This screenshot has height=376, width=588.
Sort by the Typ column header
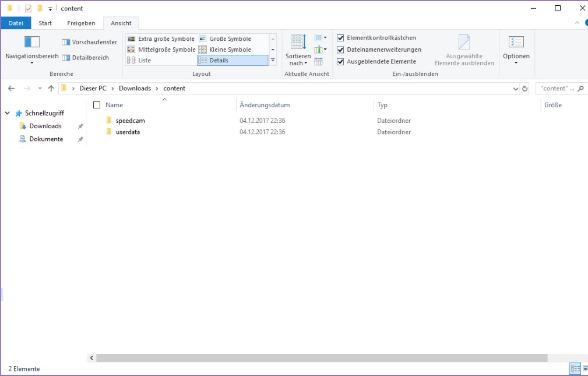coord(382,106)
